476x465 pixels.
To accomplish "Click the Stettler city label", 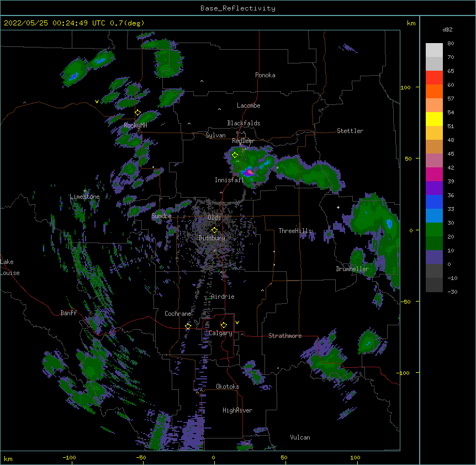I will [x=350, y=131].
